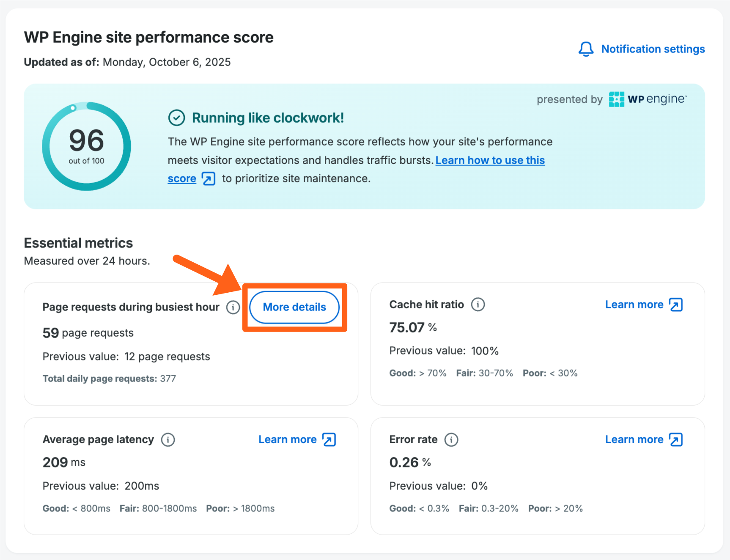Click the external link icon after 'score'
730x560 pixels.
(209, 179)
